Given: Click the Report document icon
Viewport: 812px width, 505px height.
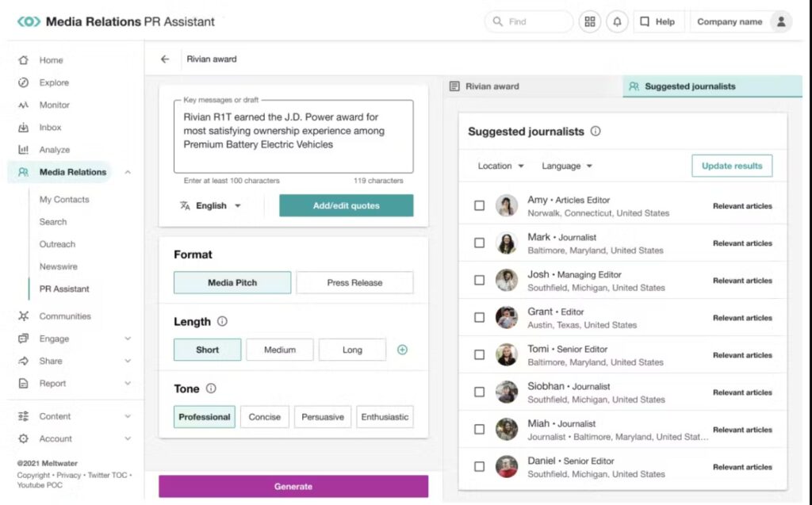Looking at the screenshot, I should coord(23,383).
